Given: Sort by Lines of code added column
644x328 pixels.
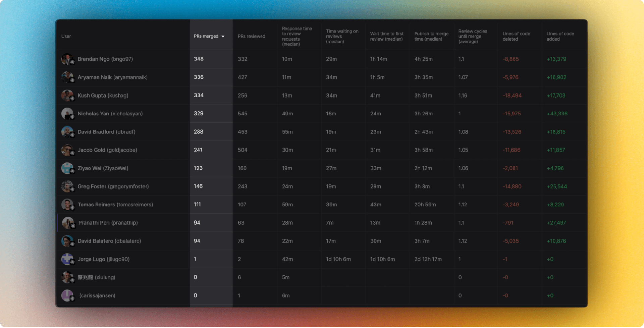Looking at the screenshot, I should tap(560, 36).
